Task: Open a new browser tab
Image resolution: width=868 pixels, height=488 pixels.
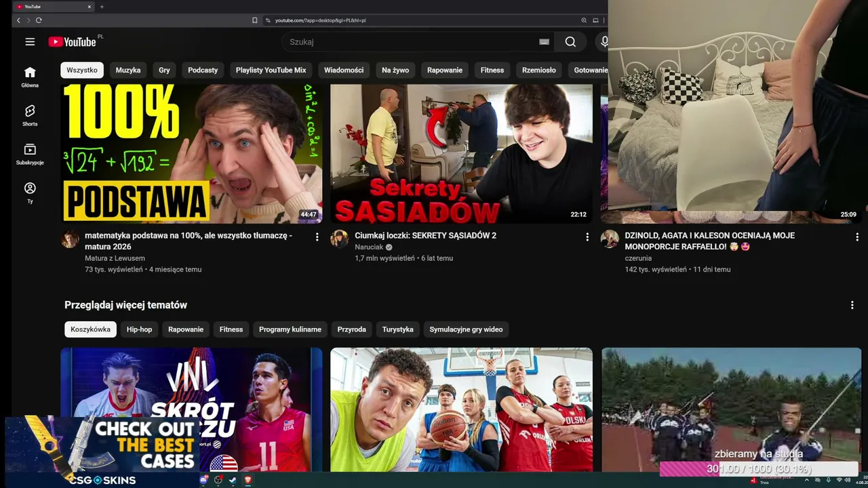Action: pyautogui.click(x=102, y=7)
